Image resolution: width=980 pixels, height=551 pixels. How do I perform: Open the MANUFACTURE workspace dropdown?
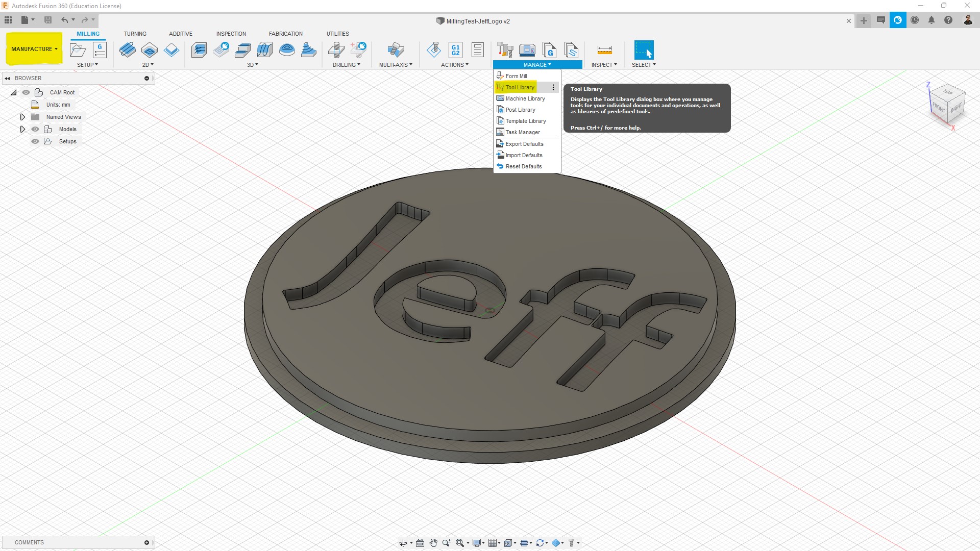tap(34, 49)
